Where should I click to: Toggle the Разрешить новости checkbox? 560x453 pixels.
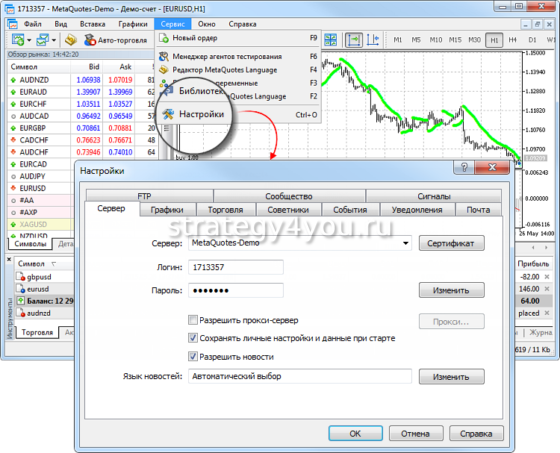click(x=193, y=356)
